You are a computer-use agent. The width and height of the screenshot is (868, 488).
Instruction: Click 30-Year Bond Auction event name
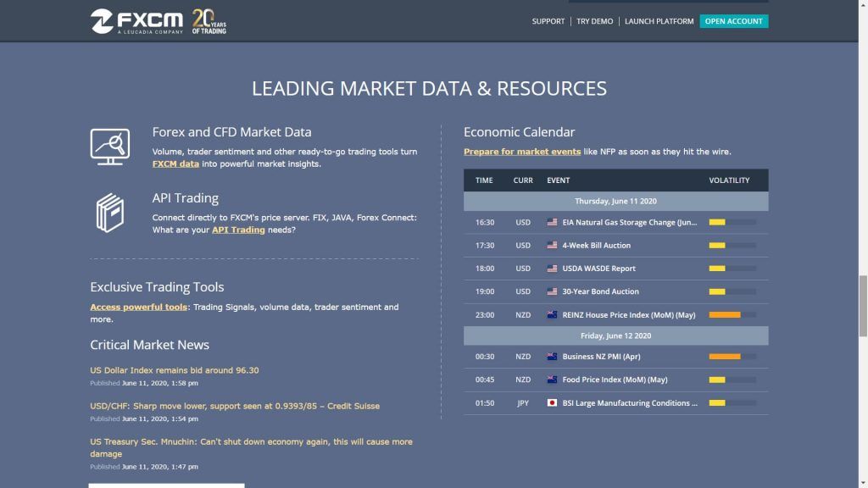pos(601,291)
